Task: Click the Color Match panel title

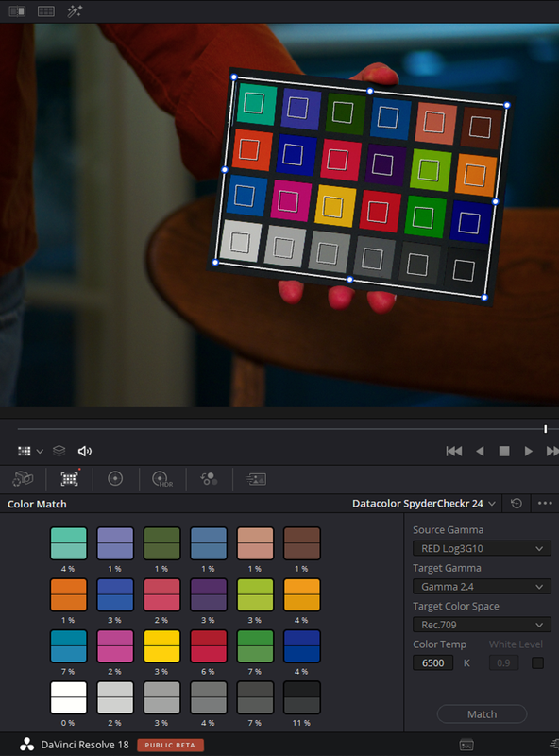Action: point(37,504)
